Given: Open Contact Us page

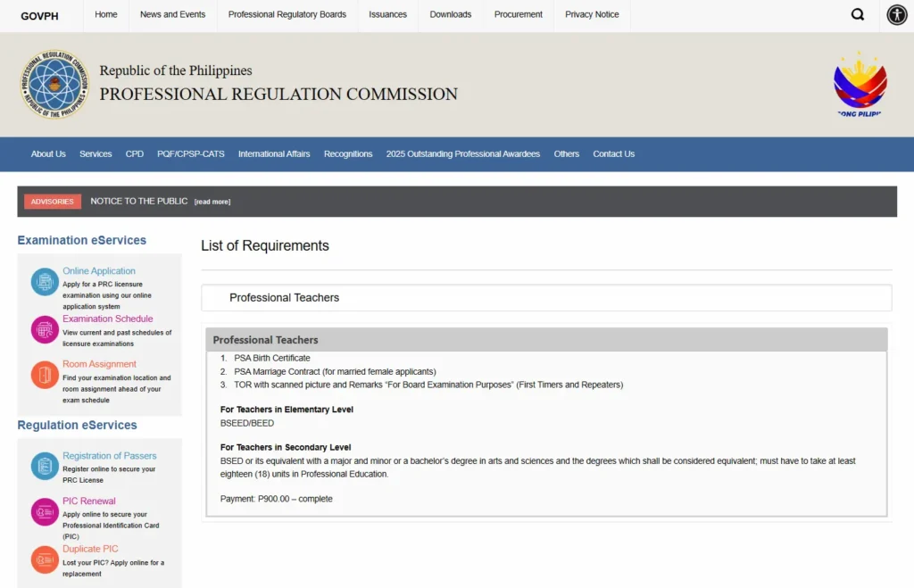Looking at the screenshot, I should (614, 153).
